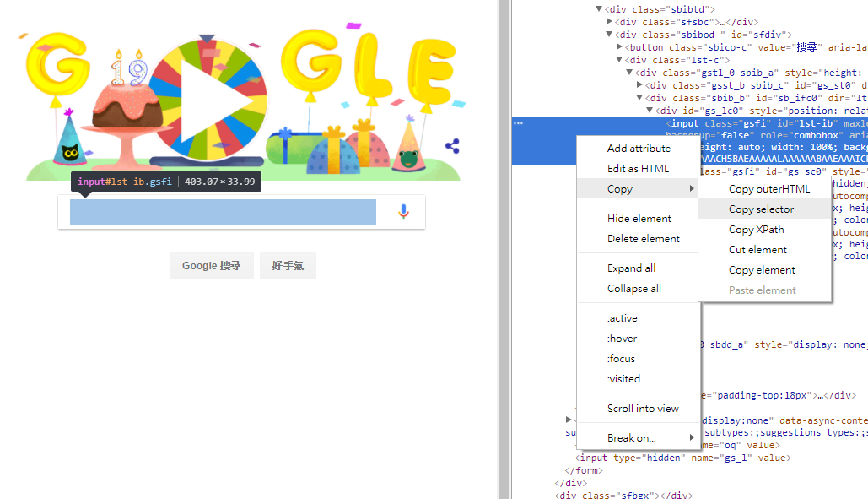Select Add attribute from context menu
The image size is (868, 499).
639,149
